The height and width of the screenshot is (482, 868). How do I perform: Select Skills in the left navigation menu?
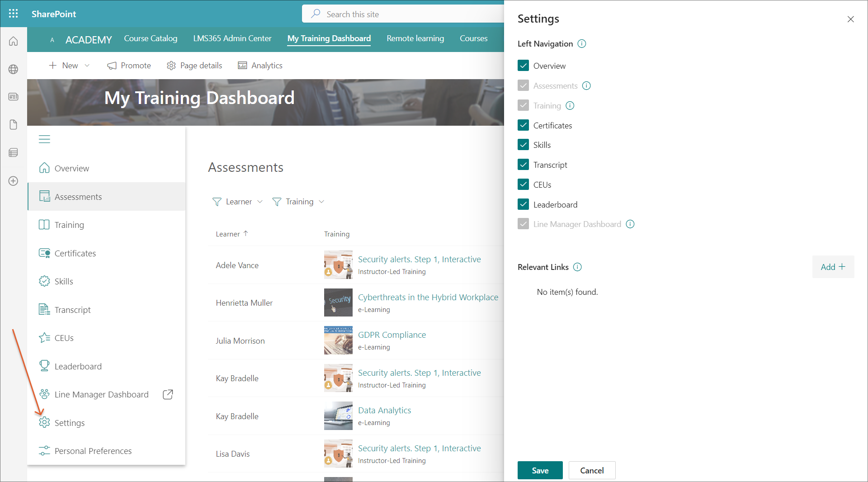point(64,281)
